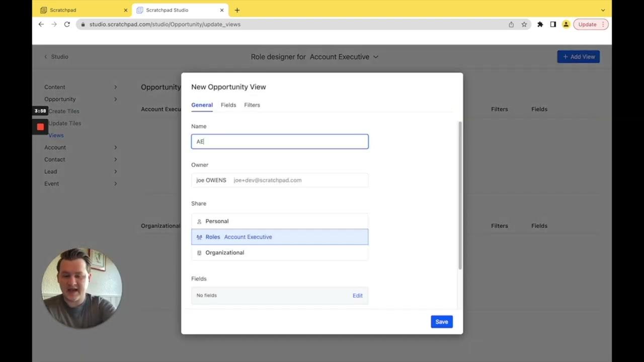Go back to Studio

pos(56,57)
